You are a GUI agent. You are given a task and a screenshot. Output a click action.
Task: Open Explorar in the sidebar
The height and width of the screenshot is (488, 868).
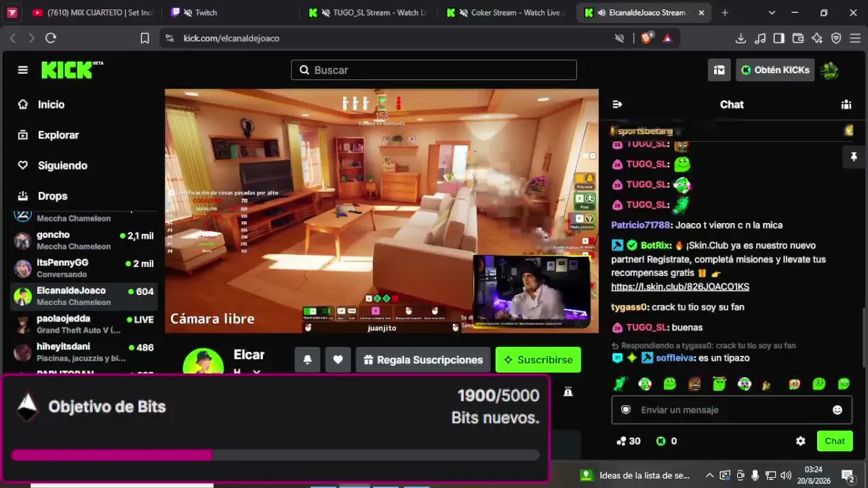click(x=58, y=135)
